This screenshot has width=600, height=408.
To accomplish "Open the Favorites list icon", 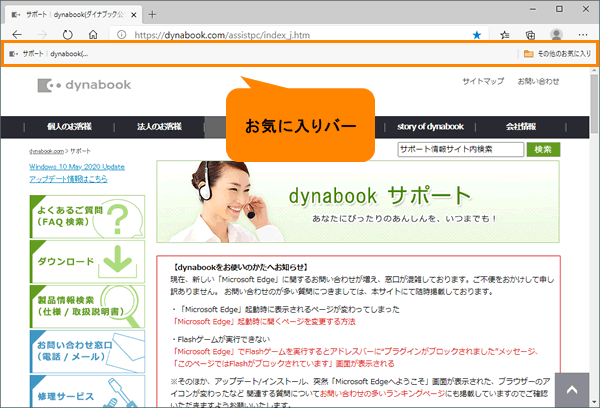I will click(x=505, y=35).
